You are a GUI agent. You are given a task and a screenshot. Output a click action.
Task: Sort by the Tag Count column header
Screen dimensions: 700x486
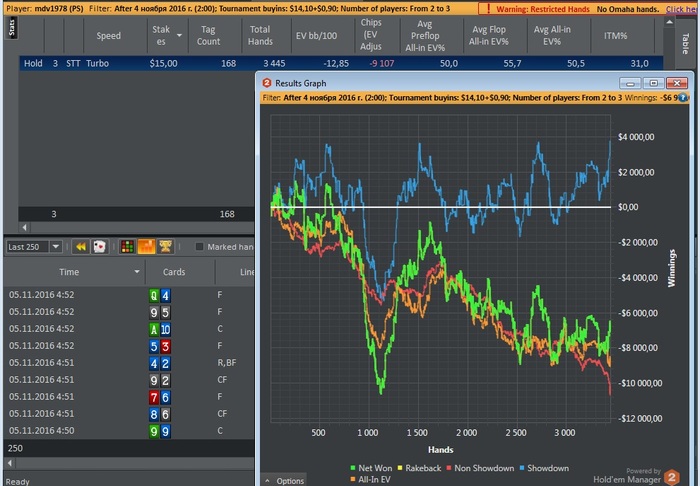[208, 36]
